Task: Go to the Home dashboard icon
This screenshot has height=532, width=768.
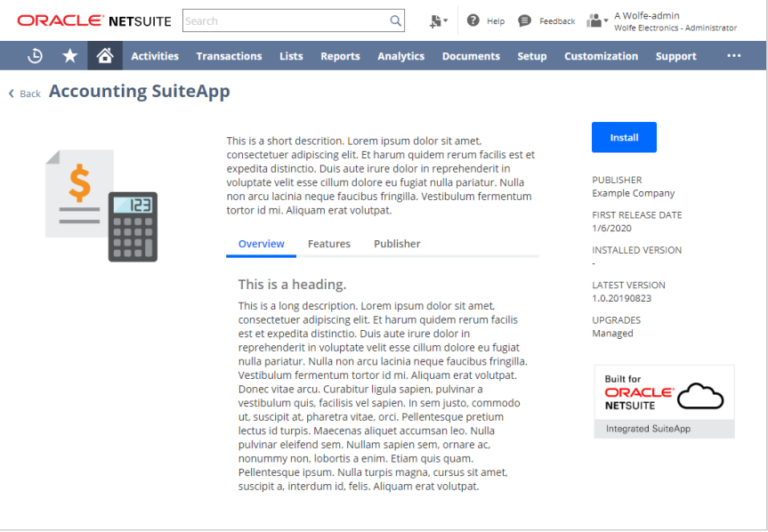Action: point(105,56)
